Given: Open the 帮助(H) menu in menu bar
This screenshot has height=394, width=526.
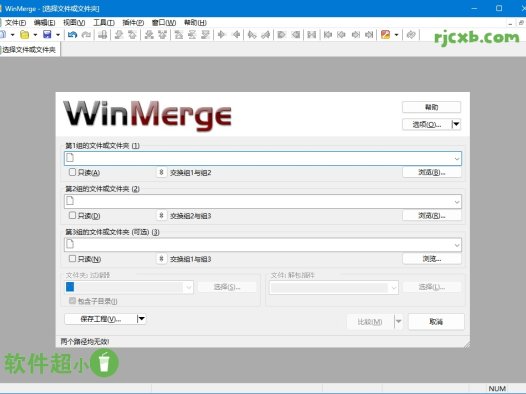Looking at the screenshot, I should pyautogui.click(x=195, y=22).
